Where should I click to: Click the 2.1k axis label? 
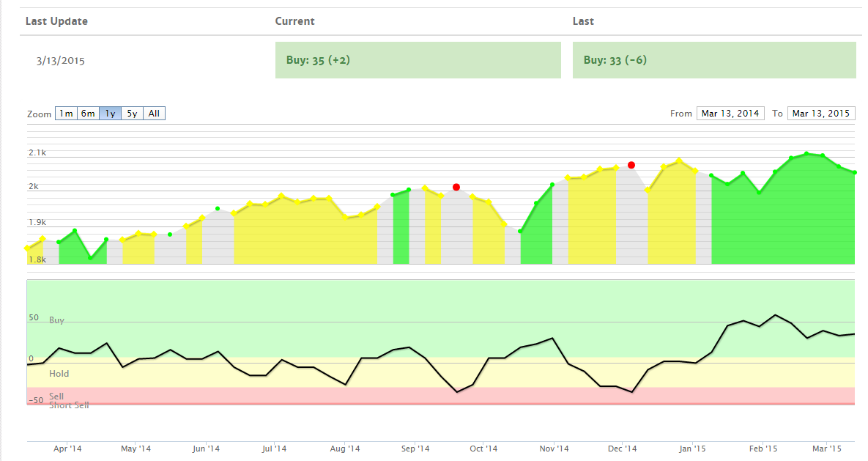(37, 152)
